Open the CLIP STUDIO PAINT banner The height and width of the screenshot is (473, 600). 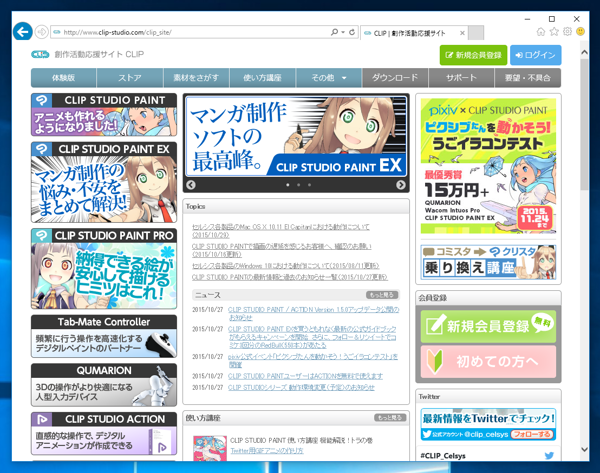pos(104,114)
